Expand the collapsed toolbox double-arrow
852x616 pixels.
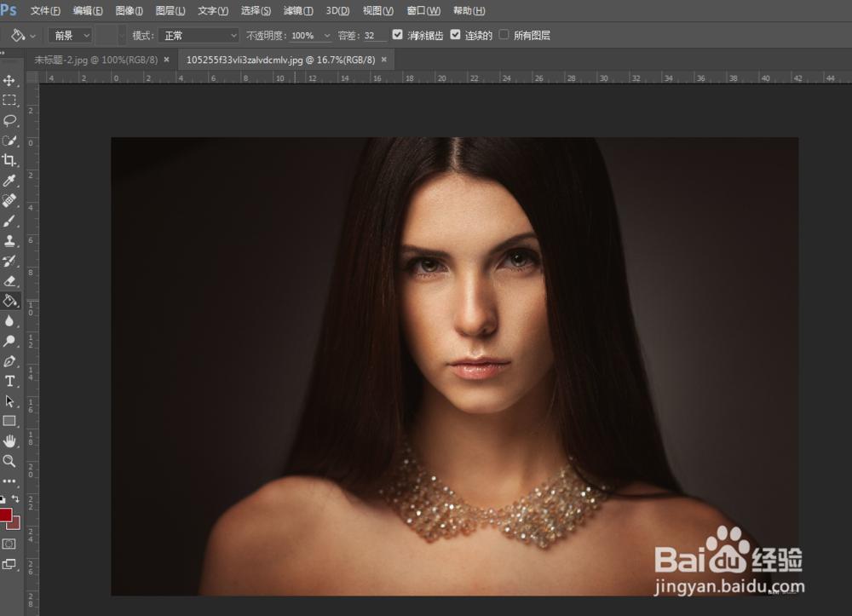click(3, 53)
